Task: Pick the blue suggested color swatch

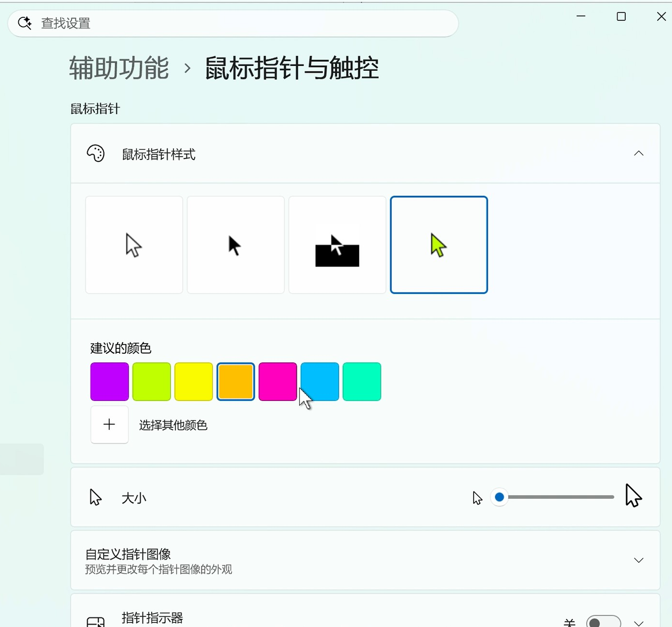Action: [320, 382]
